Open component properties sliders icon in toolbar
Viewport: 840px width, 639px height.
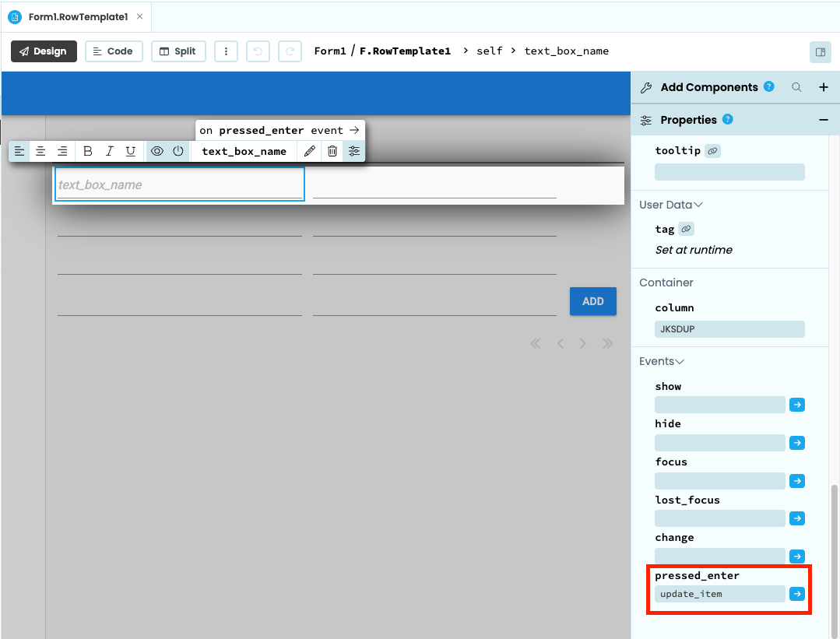354,151
